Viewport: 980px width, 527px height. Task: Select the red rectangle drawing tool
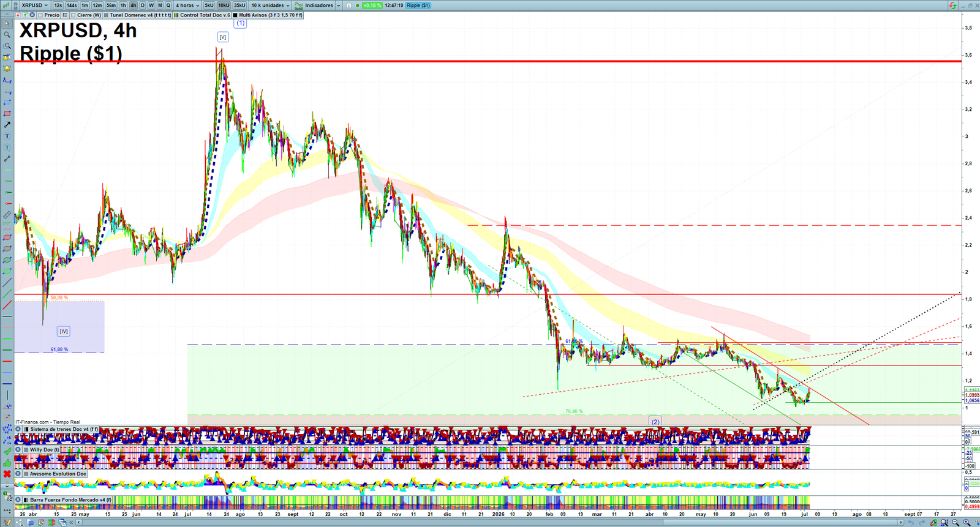click(7, 113)
